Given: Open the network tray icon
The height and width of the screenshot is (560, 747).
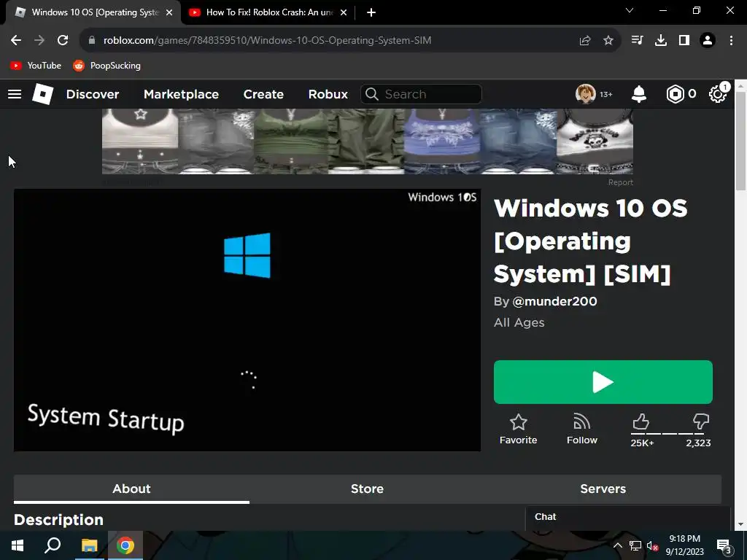Looking at the screenshot, I should 635,545.
